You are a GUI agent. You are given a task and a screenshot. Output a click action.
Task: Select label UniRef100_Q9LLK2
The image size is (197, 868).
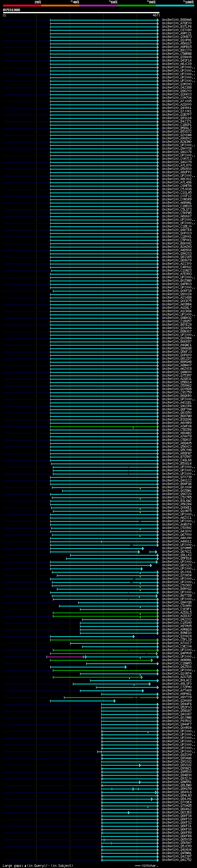(x=176, y=555)
